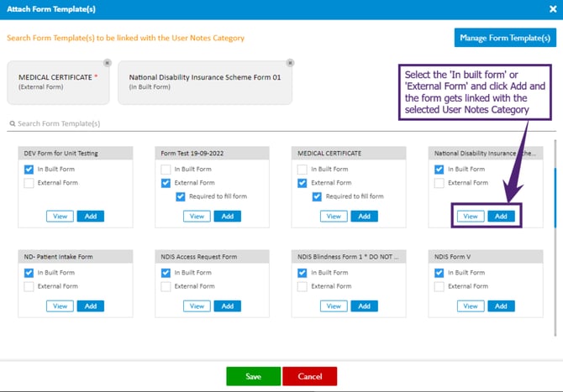Toggle Required to fill form under MEDICAL CERTIFICATE

click(317, 196)
